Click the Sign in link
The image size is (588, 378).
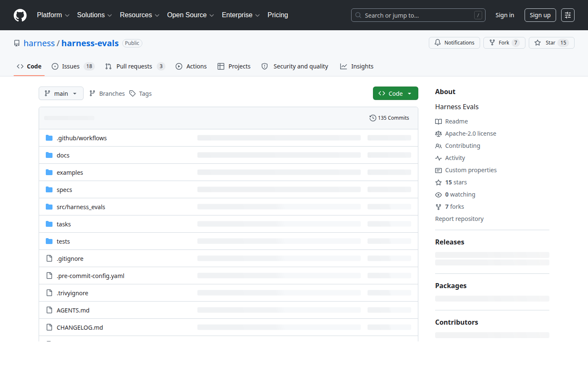click(504, 15)
